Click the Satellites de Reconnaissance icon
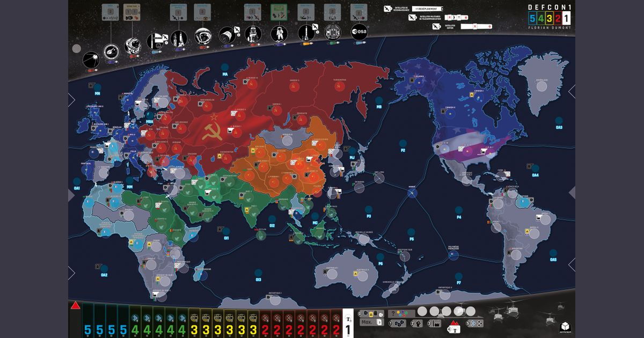This screenshot has height=338, width=644. pyautogui.click(x=389, y=9)
